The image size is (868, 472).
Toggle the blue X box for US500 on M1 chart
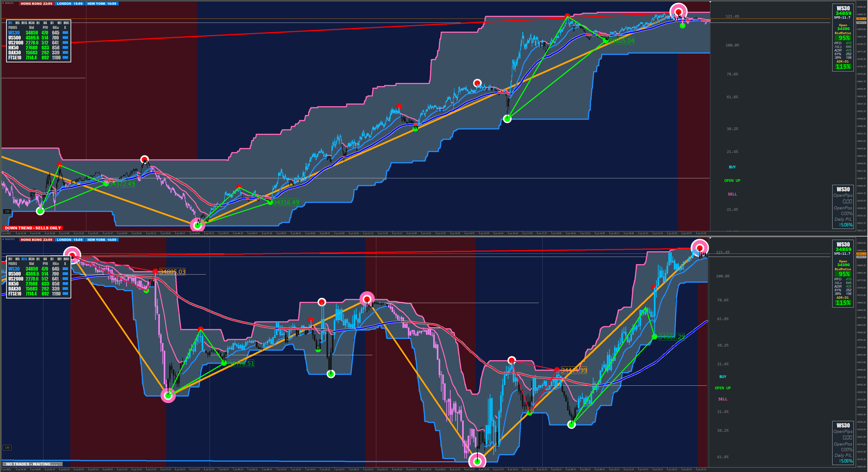[65, 38]
